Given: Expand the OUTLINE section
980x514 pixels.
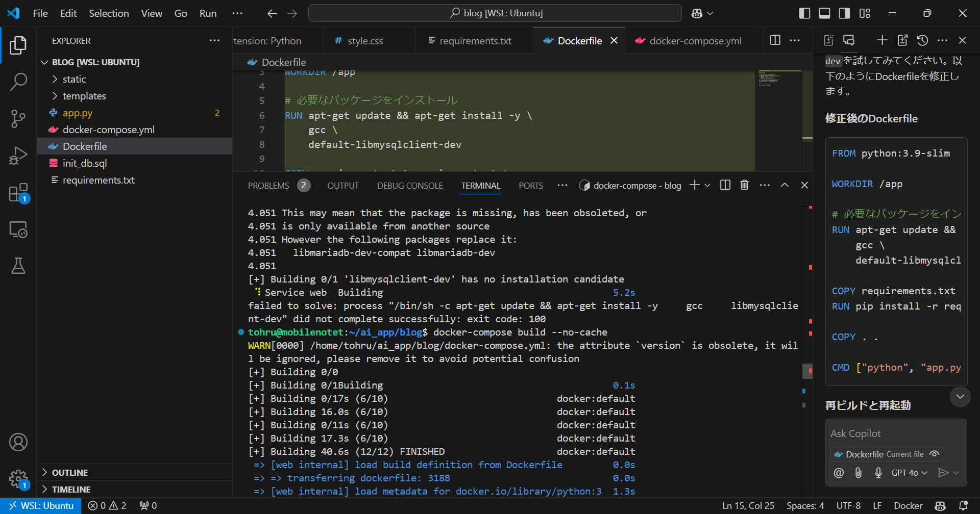Looking at the screenshot, I should (70, 473).
